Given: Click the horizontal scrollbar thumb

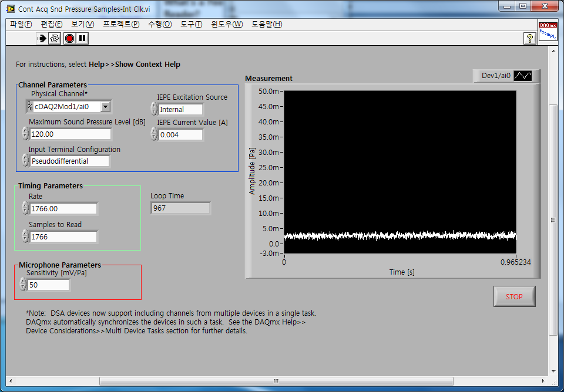Looking at the screenshot, I should 276,381.
